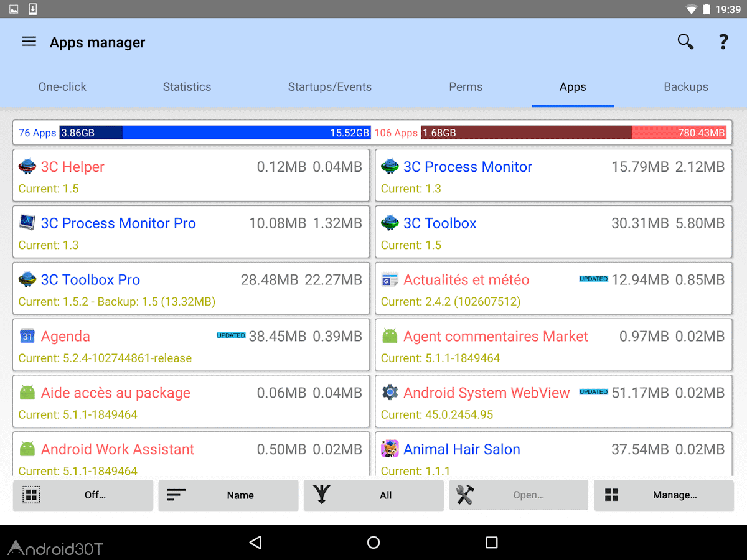Image resolution: width=747 pixels, height=560 pixels.
Task: Tap the Manage… button
Action: (x=664, y=495)
